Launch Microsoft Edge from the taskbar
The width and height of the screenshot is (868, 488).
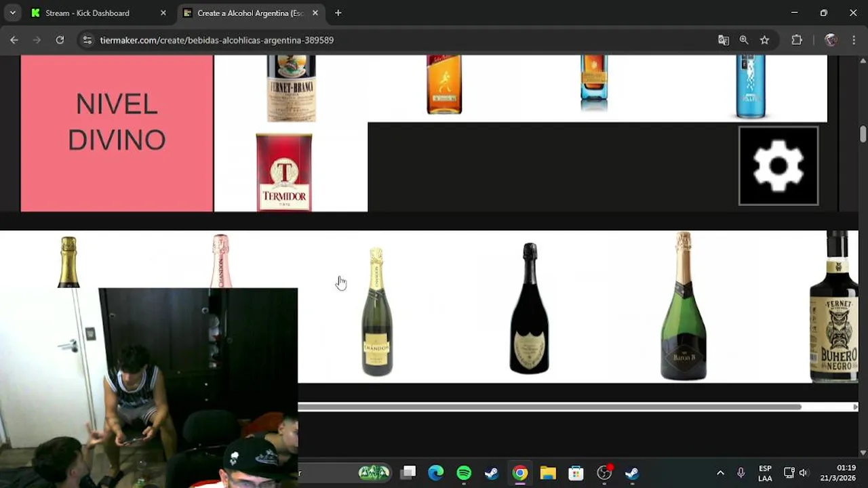tap(436, 472)
